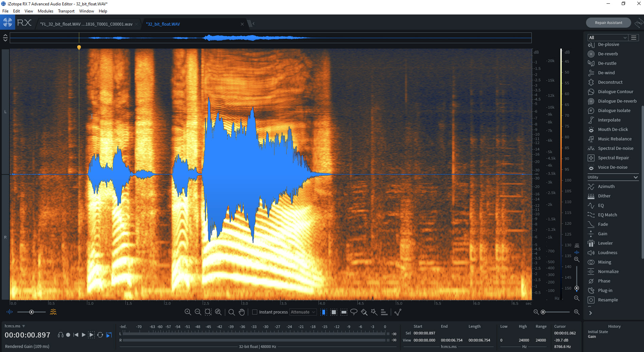Collapse the Utility modules section
This screenshot has width=644, height=352.
pyautogui.click(x=636, y=177)
